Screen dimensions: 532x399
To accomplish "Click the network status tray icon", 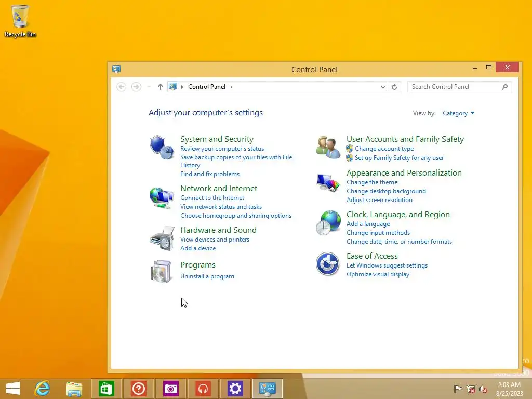I will (x=470, y=389).
